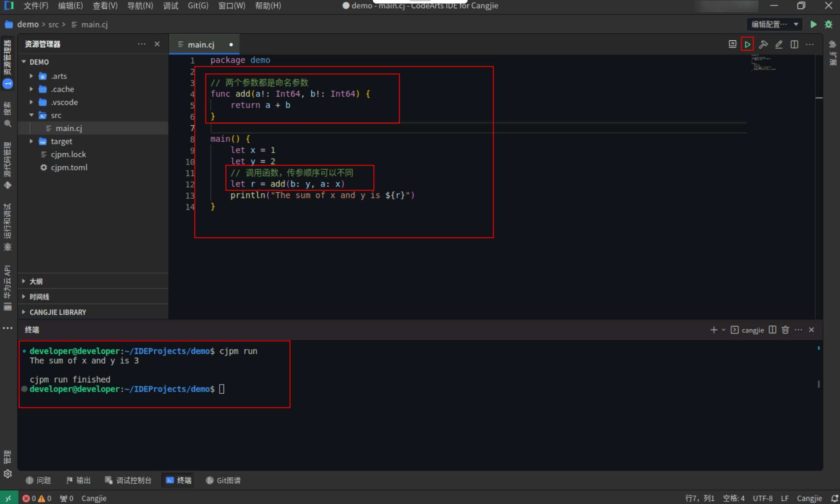
Task: Open the 编辑(E) menu
Action: tap(70, 6)
